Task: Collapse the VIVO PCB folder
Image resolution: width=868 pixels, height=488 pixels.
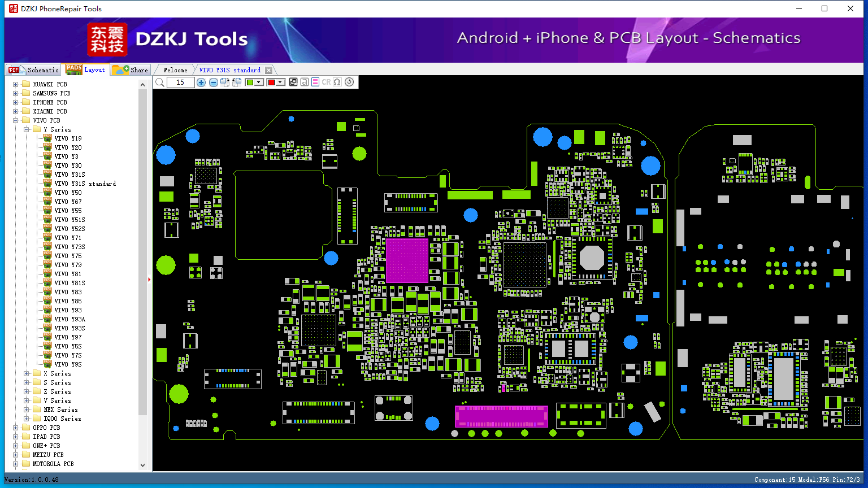Action: click(16, 120)
